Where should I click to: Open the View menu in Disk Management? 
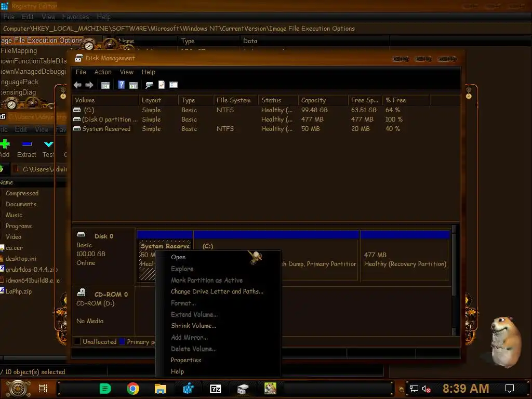point(127,72)
